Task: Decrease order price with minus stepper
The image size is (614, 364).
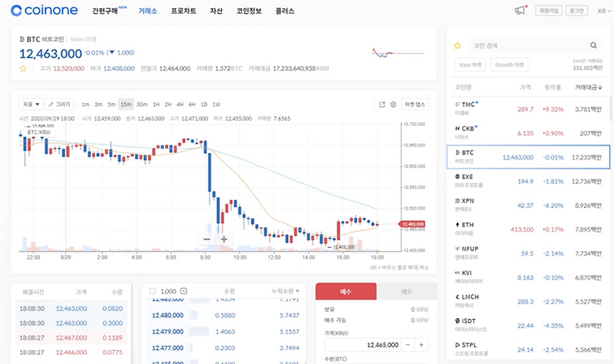Action: point(408,345)
